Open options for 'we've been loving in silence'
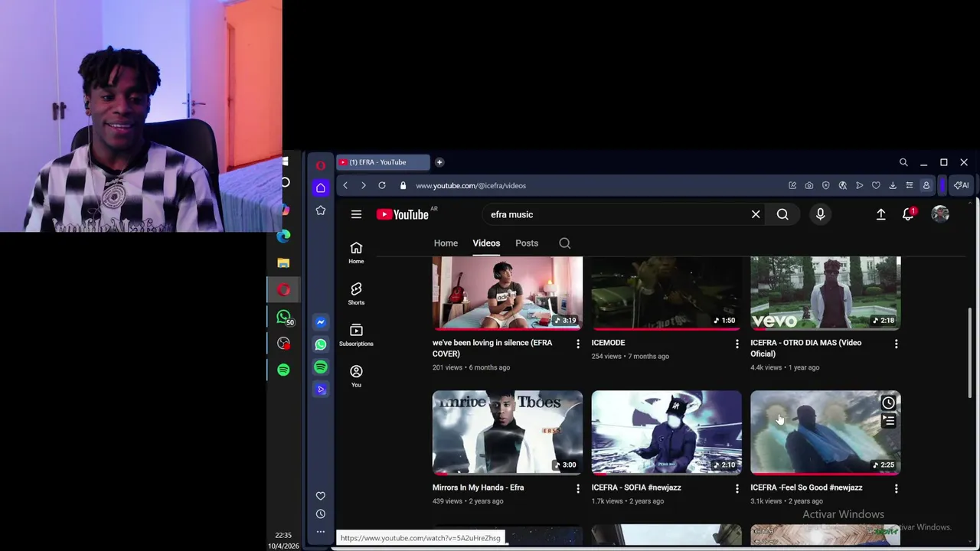Viewport: 980px width, 551px height. click(578, 344)
